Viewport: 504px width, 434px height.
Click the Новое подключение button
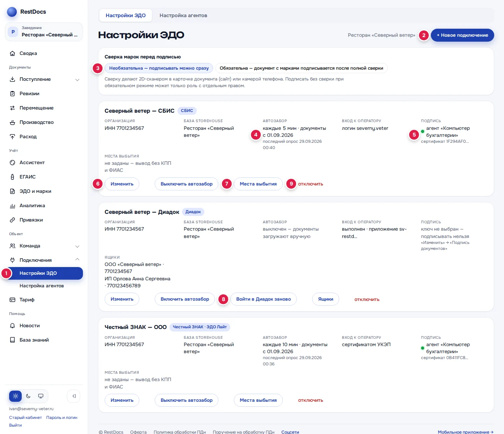point(462,35)
